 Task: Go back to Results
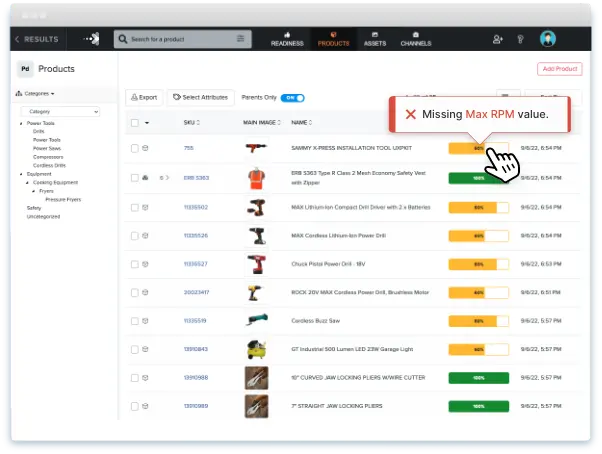click(37, 39)
